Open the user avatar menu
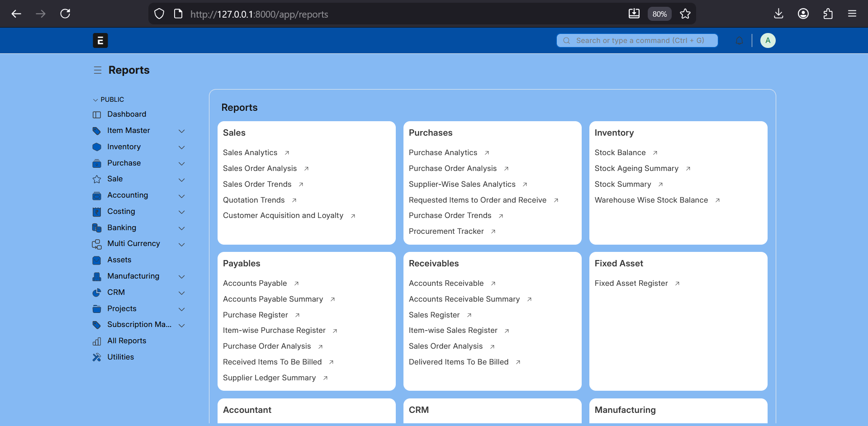868x426 pixels. (768, 41)
